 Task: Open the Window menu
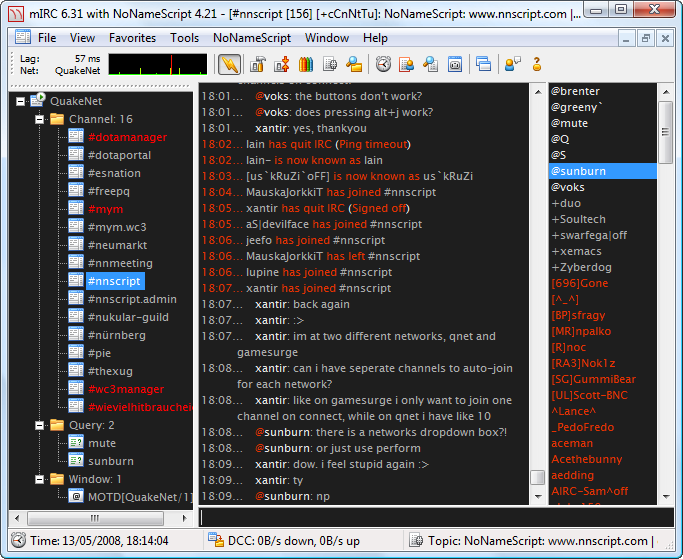pos(327,38)
